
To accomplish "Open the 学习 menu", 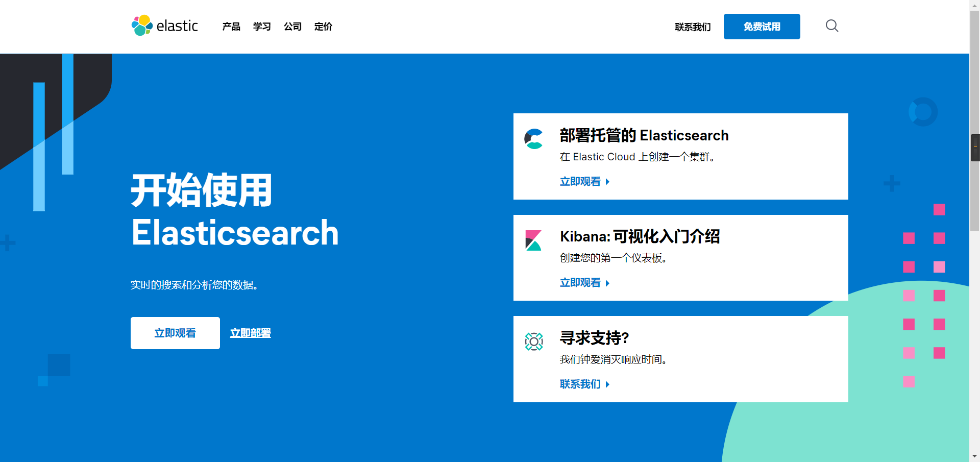I will pyautogui.click(x=262, y=27).
